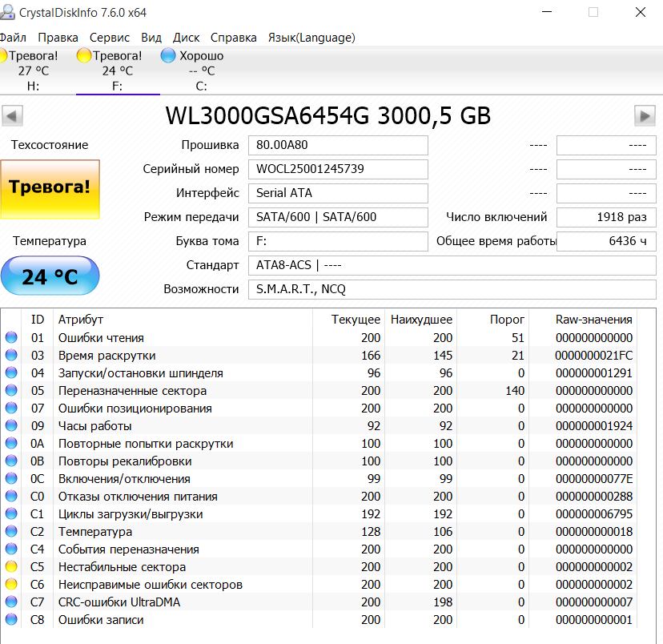Click yellow status icon for Неисправимые ошибки секторов
The width and height of the screenshot is (663, 644).
tap(11, 585)
